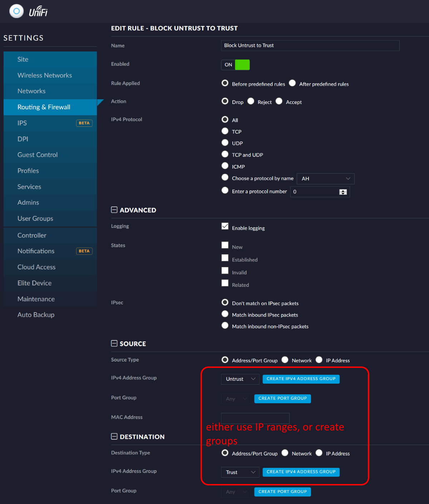Open Wireless Networks settings
Screen dimensions: 429x504
44,75
